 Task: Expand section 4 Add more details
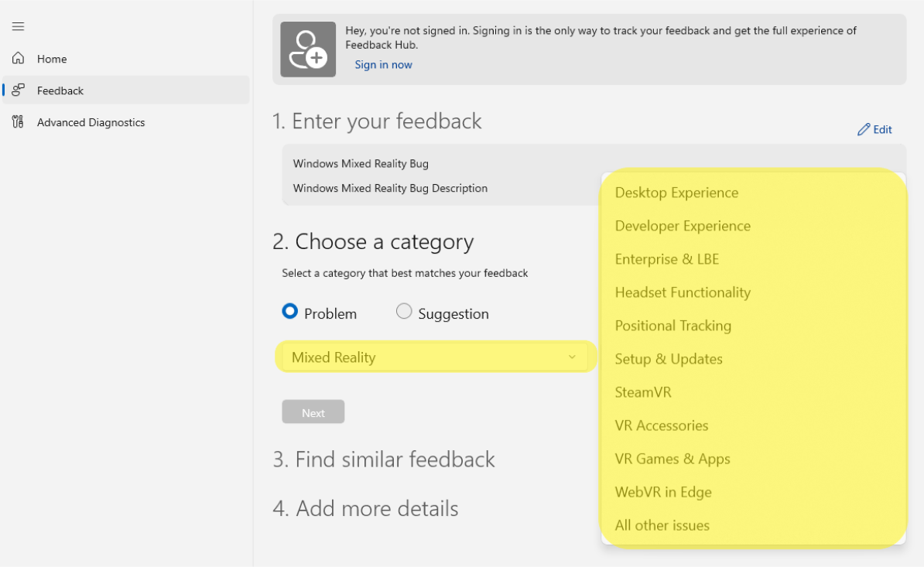click(365, 509)
